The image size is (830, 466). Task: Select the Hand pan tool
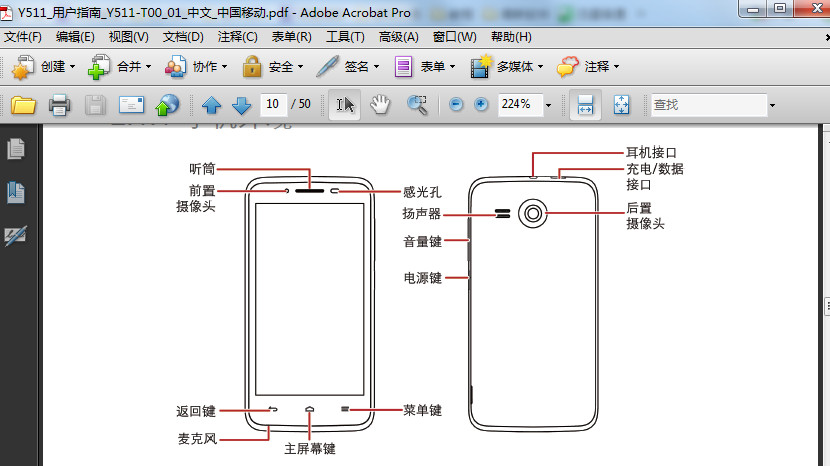[380, 105]
